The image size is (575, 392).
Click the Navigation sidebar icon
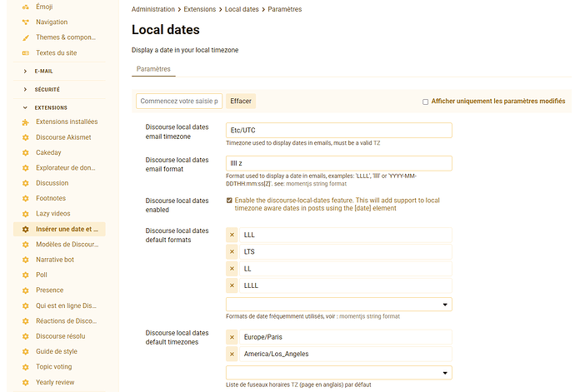point(25,22)
